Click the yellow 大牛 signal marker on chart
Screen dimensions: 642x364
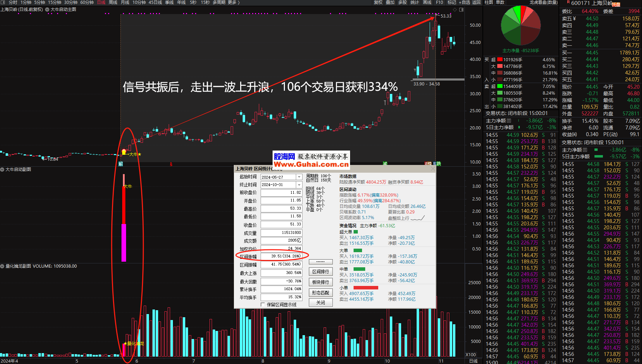click(124, 152)
